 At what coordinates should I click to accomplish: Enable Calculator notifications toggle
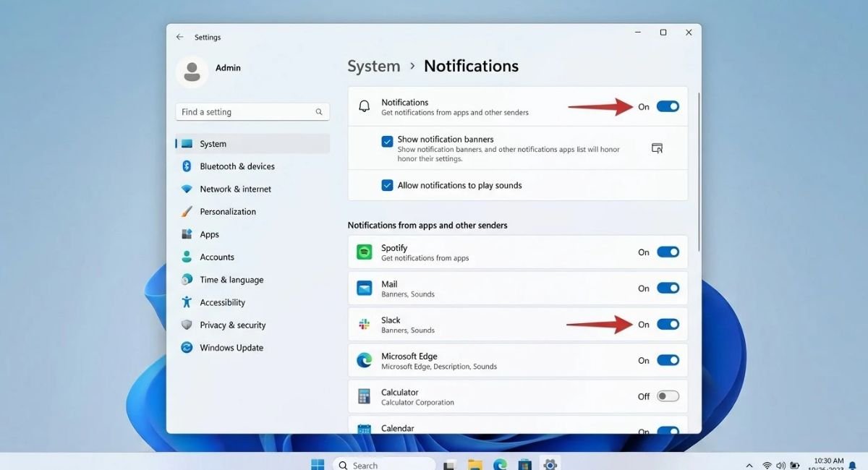[668, 396]
